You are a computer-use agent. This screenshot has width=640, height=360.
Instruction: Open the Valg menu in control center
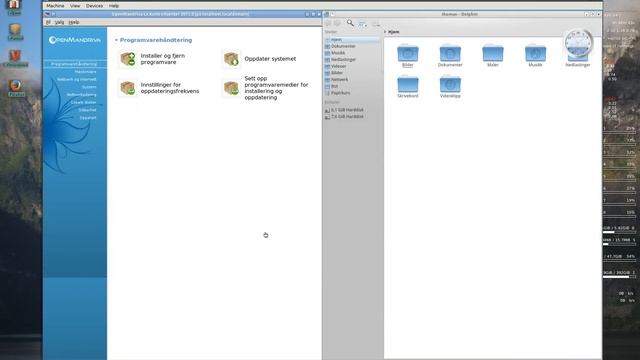pyautogui.click(x=60, y=22)
